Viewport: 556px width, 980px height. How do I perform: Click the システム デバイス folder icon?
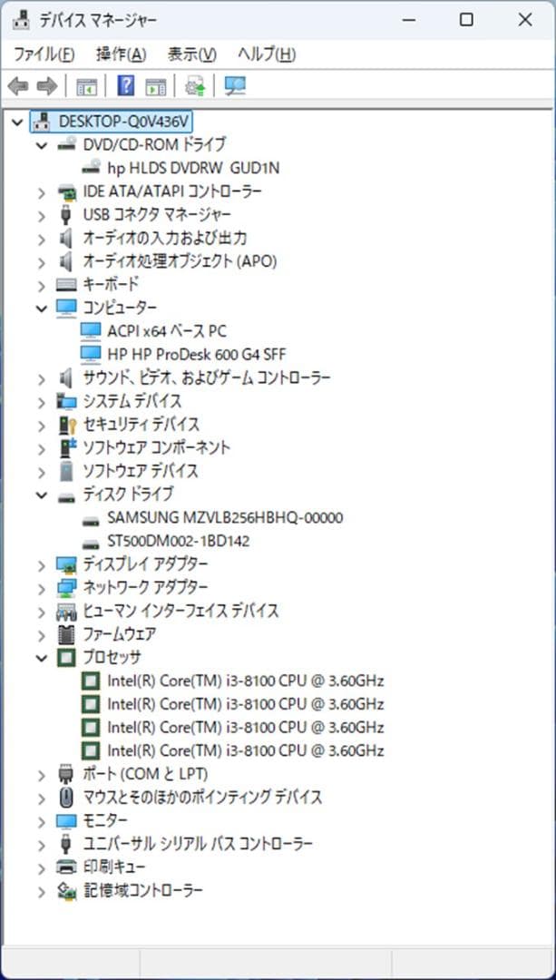pyautogui.click(x=67, y=401)
